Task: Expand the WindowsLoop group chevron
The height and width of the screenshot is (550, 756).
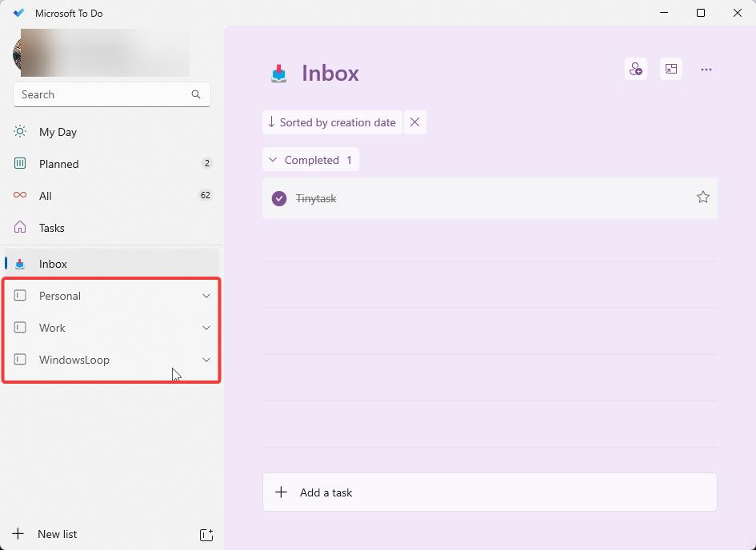Action: 206,360
